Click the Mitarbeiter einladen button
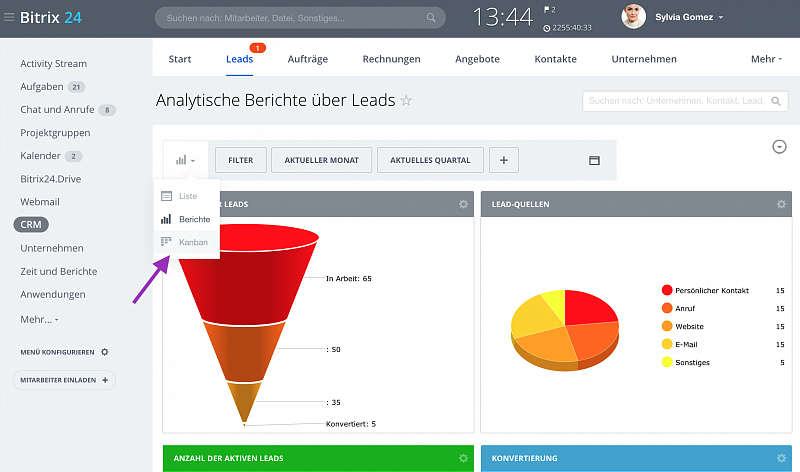Screen dimensions: 800x472 point(64,380)
